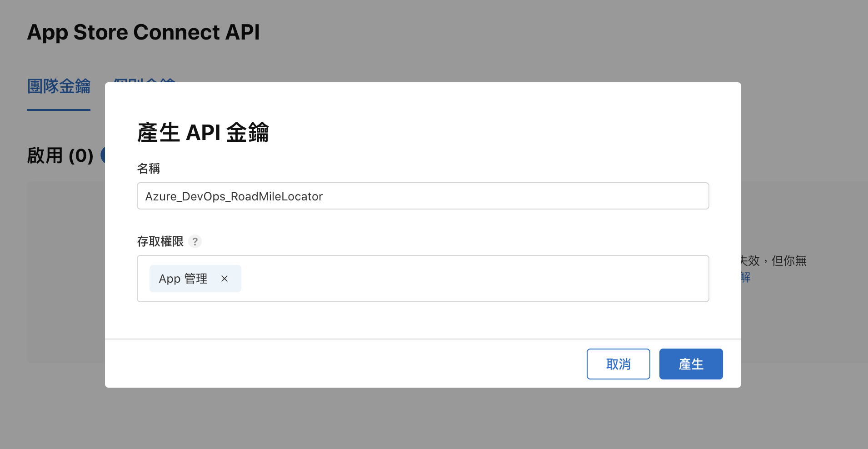Click the 存取權限 field label
868x449 pixels.
click(x=160, y=241)
